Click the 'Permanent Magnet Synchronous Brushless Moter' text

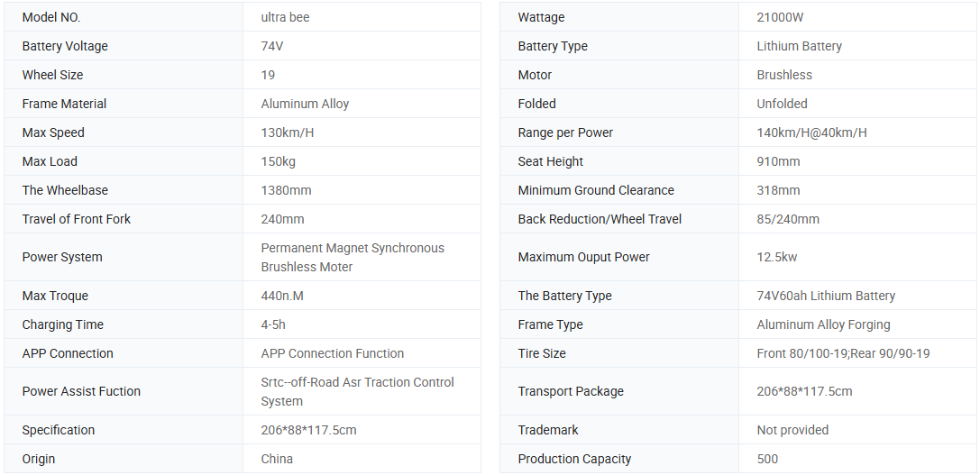pos(353,257)
